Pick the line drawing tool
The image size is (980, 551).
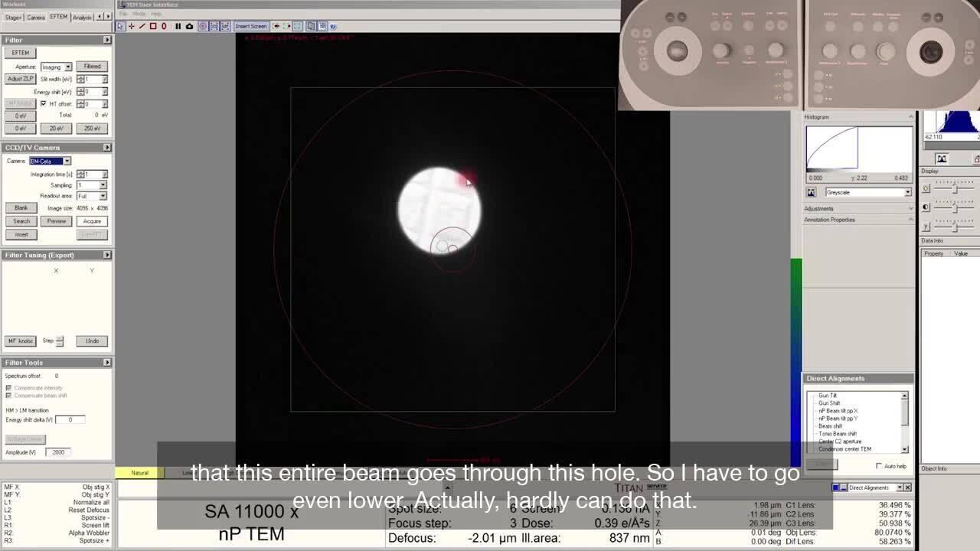pyautogui.click(x=142, y=26)
